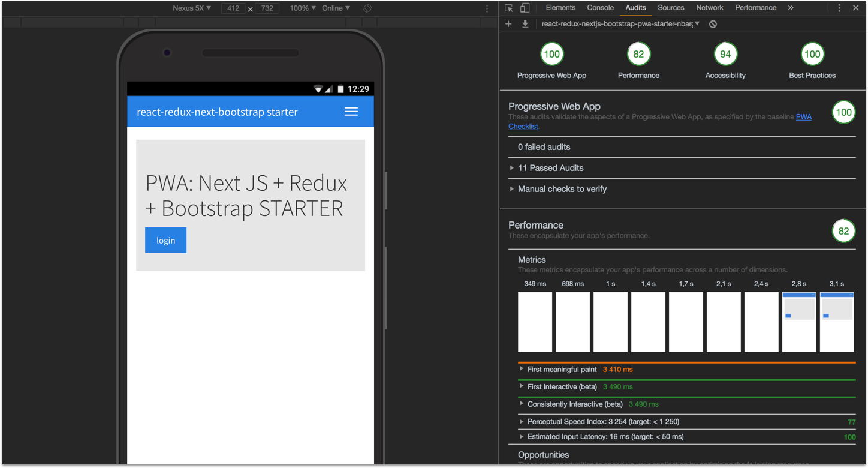The image size is (868, 468).
Task: Toggle the device toolbar icon
Action: click(525, 8)
